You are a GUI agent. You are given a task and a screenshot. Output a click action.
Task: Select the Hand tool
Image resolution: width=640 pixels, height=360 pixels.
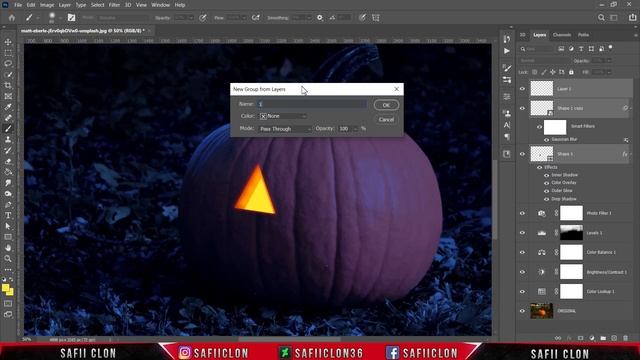(x=8, y=248)
